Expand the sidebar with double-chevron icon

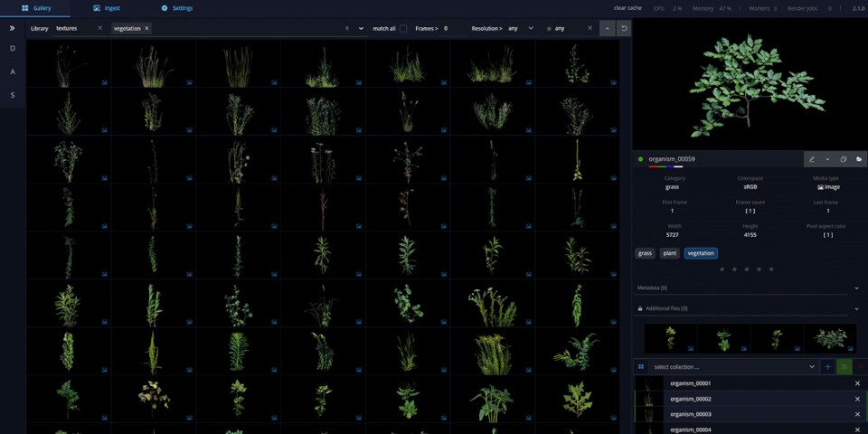(12, 28)
